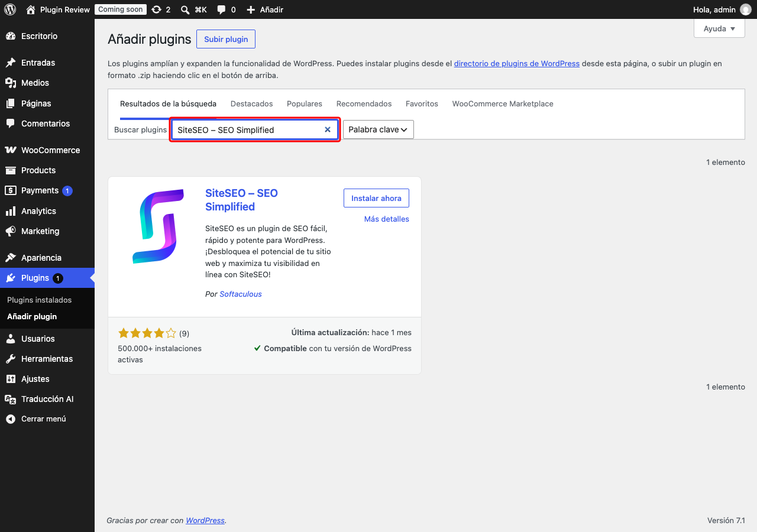Select Añadir plugin in the sidebar submenu
Viewport: 757px width, 532px height.
tap(32, 317)
